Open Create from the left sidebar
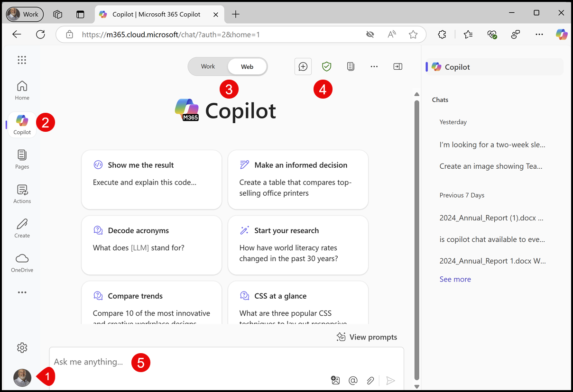The width and height of the screenshot is (573, 392). pyautogui.click(x=22, y=228)
